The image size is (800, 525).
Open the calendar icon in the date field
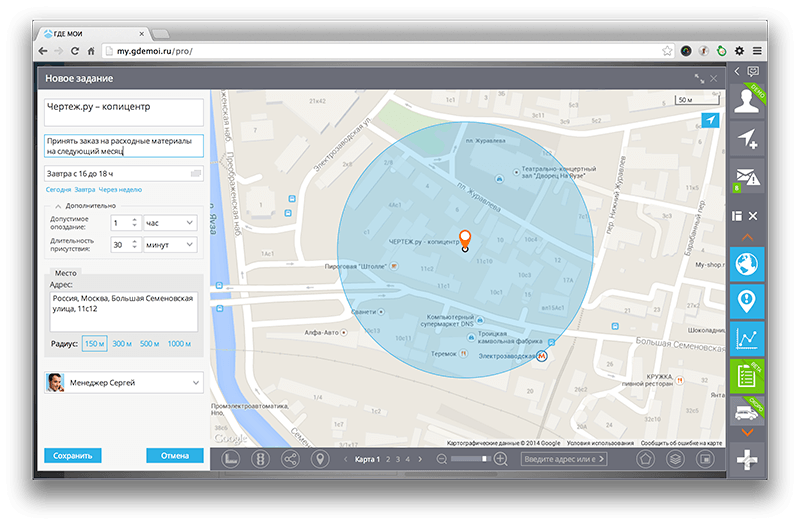point(196,174)
